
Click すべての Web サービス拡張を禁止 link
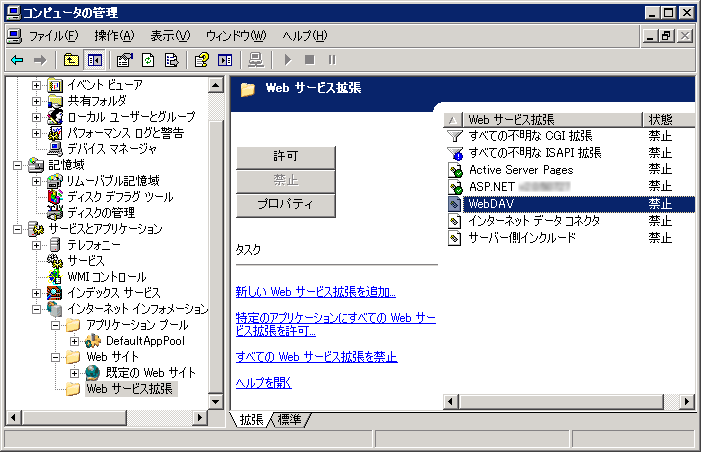point(317,356)
